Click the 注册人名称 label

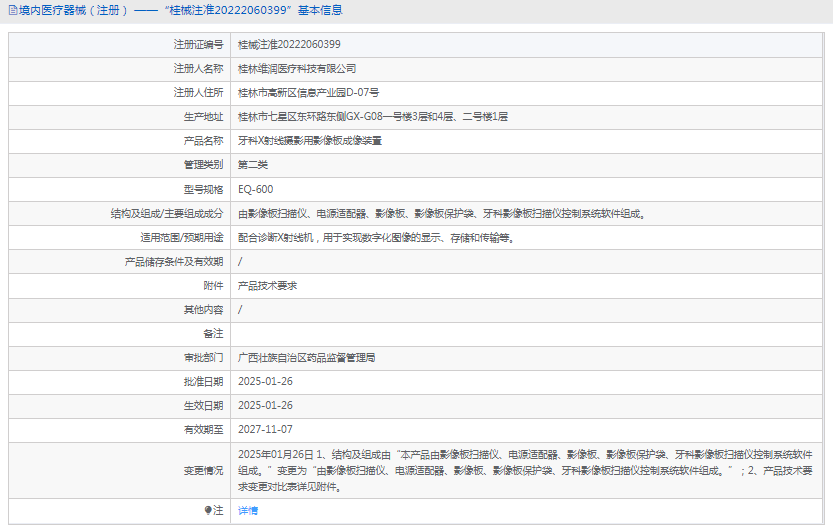tap(198, 68)
